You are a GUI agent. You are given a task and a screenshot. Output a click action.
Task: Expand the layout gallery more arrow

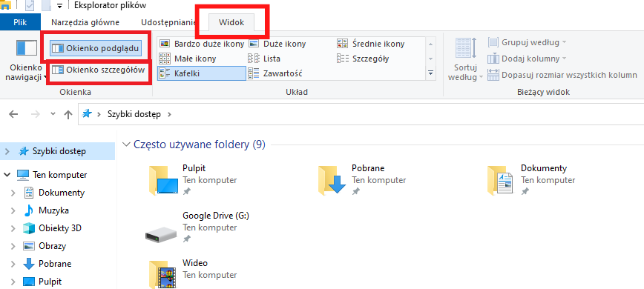pos(430,73)
